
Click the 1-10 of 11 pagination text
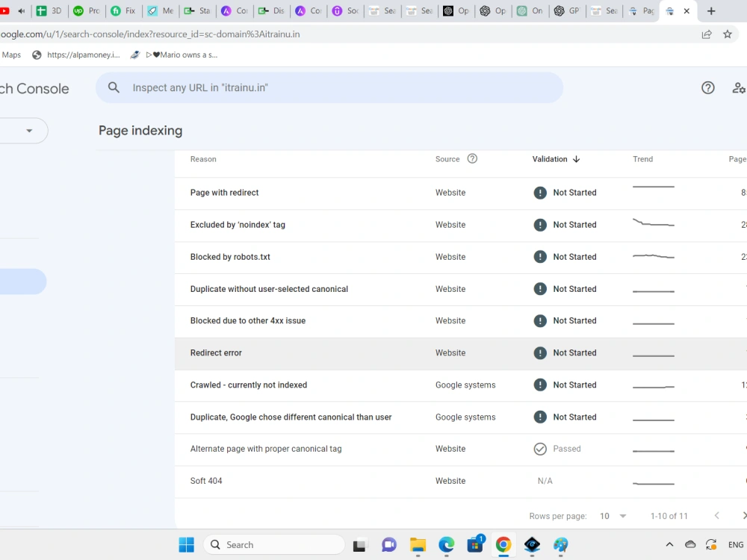click(x=669, y=516)
